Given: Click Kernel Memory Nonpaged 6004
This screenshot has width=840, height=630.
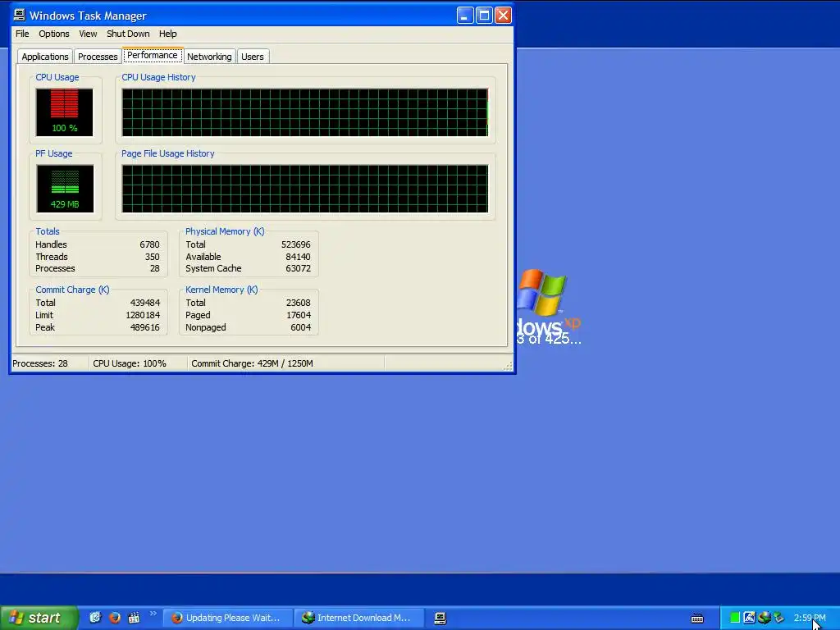Looking at the screenshot, I should point(300,327).
